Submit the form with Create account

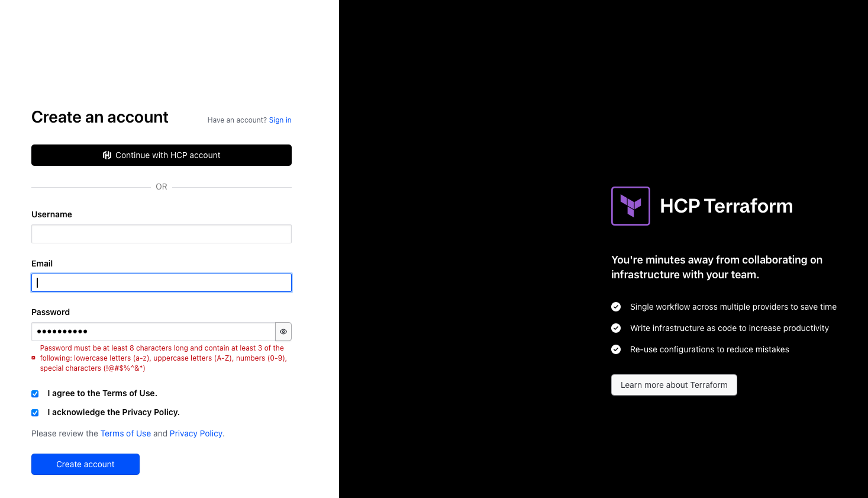(85, 464)
